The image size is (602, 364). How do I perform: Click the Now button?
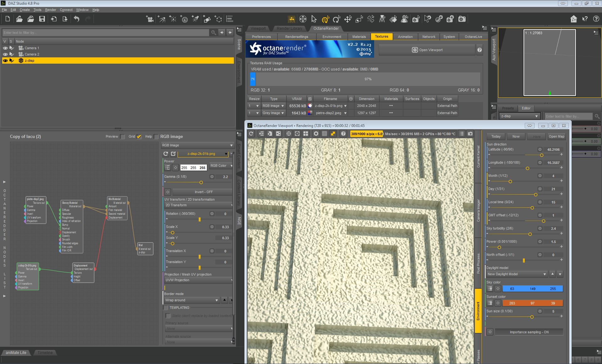516,136
